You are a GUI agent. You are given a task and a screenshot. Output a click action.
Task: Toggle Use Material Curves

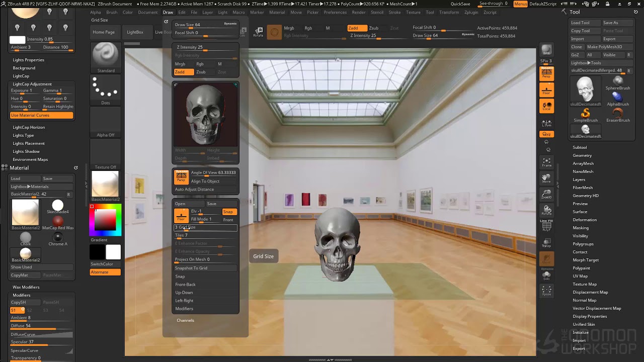pos(42,115)
